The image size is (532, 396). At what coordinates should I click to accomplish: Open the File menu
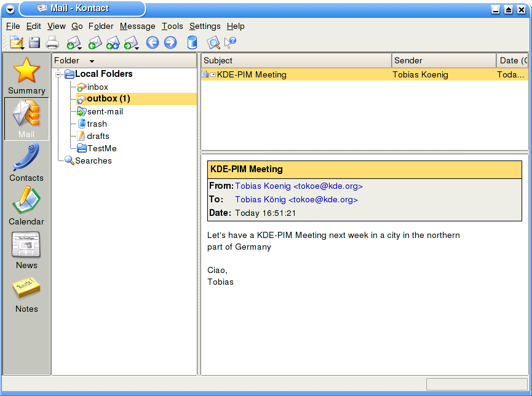(x=13, y=26)
